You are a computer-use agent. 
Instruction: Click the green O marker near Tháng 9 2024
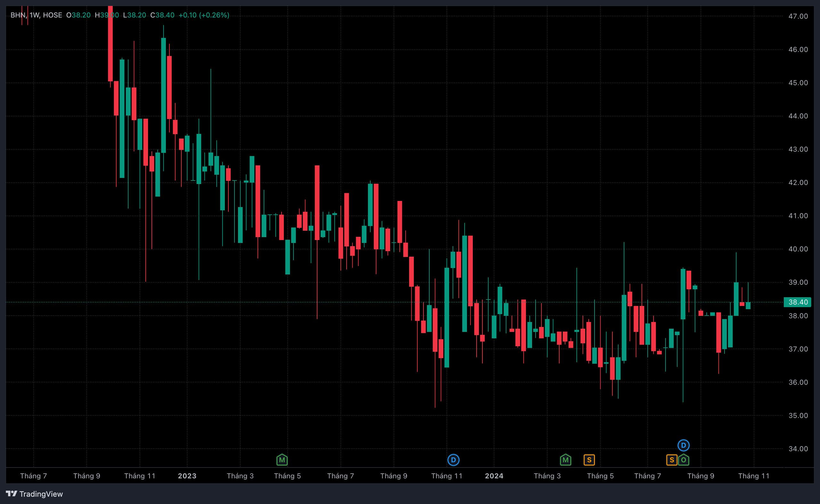(683, 460)
